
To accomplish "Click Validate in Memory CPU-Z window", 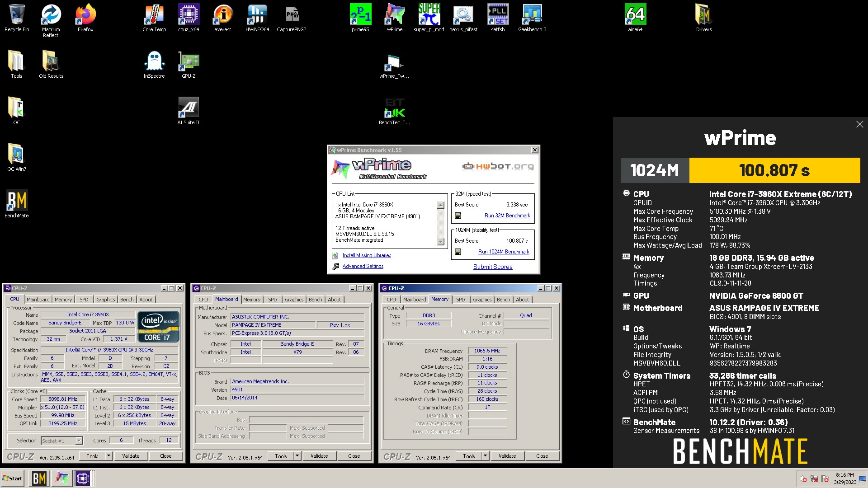I will [x=507, y=456].
